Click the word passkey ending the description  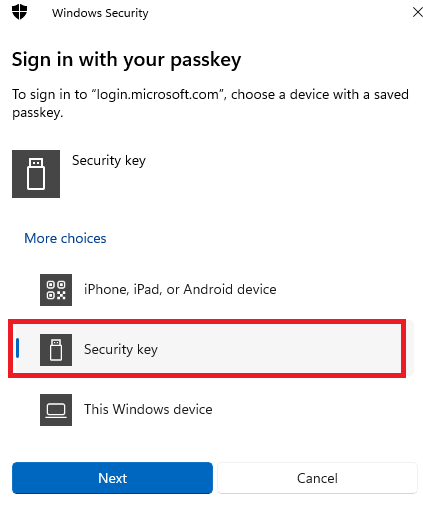point(37,113)
